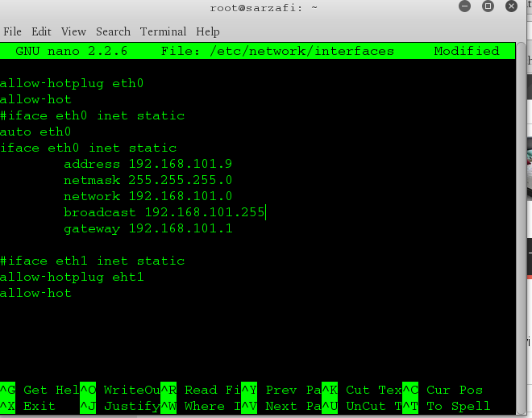The image size is (532, 418).
Task: Click the '#iface eth0 inet static' line
Action: [x=92, y=115]
